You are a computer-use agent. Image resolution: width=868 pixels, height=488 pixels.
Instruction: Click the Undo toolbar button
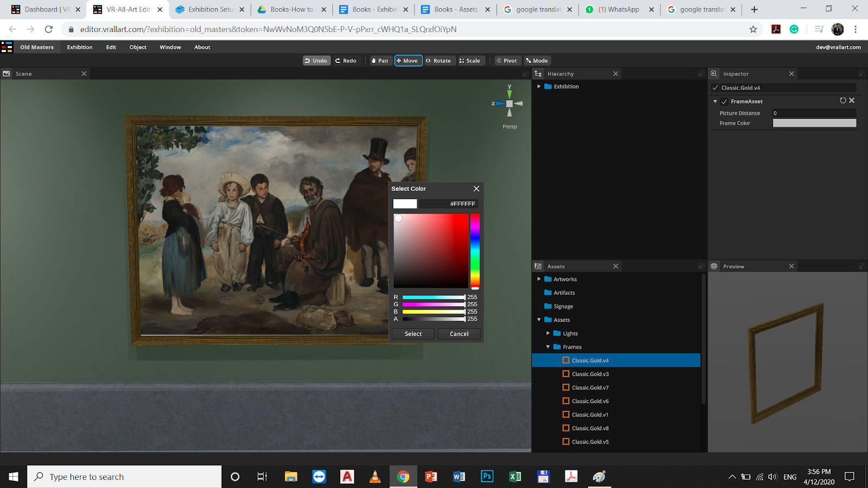[316, 61]
